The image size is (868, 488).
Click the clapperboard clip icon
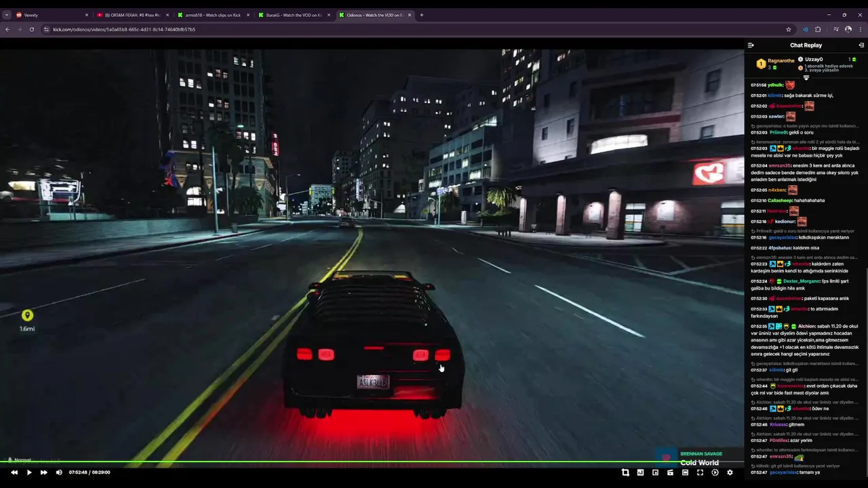click(670, 472)
